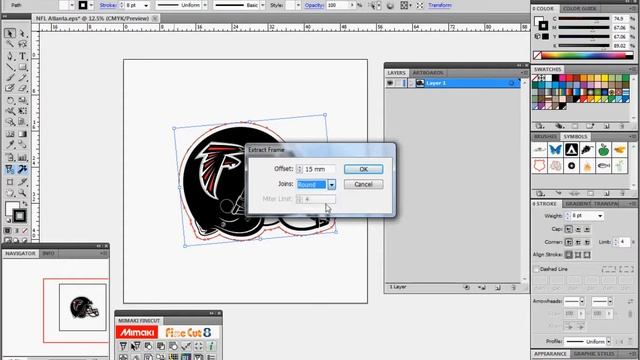Click the Offset field showing 15 mm
The width and height of the screenshot is (640, 360).
tap(320, 169)
